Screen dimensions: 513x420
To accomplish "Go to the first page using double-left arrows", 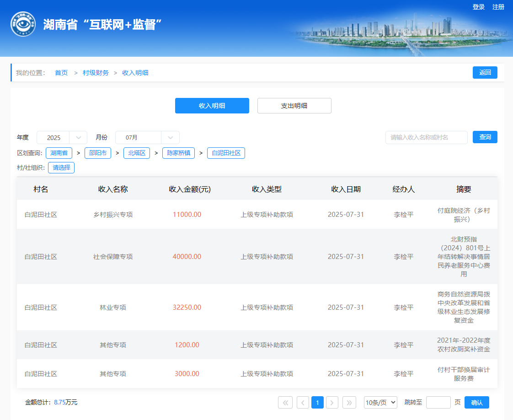I will pyautogui.click(x=285, y=403).
